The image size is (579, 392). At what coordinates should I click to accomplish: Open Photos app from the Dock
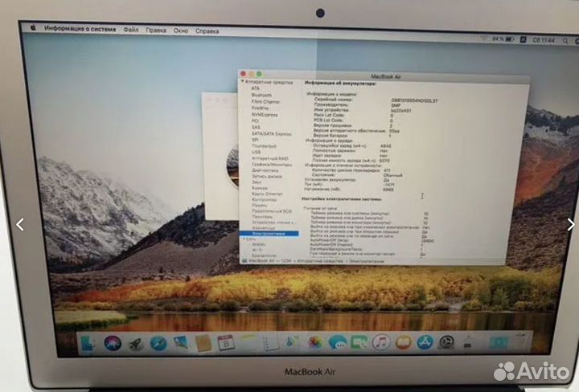[315, 343]
